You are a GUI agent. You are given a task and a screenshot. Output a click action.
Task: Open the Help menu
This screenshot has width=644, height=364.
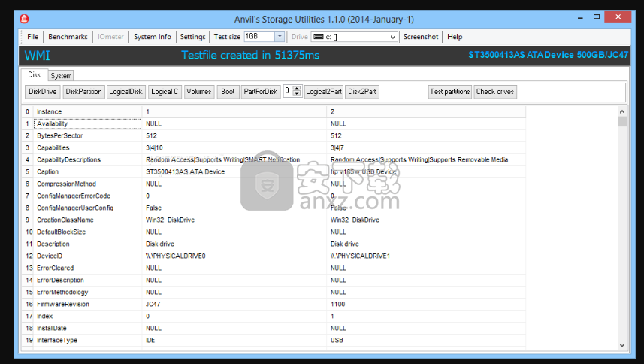pos(455,37)
